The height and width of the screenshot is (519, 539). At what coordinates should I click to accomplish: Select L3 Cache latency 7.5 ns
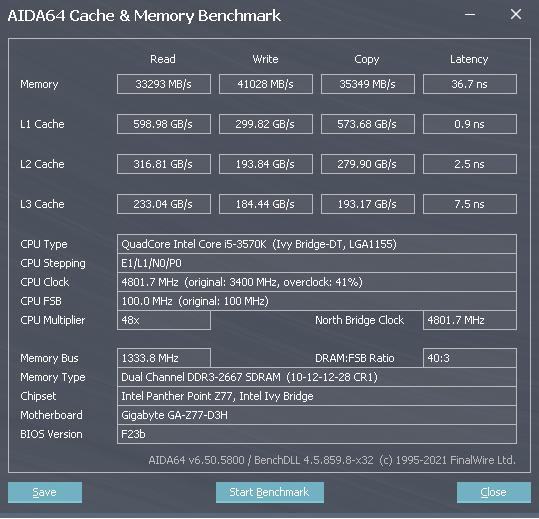tap(470, 204)
